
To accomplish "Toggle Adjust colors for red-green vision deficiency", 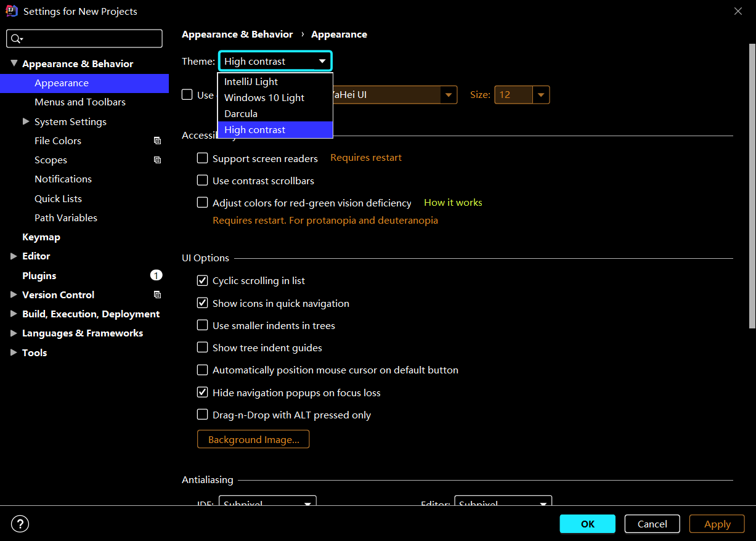I will click(202, 203).
